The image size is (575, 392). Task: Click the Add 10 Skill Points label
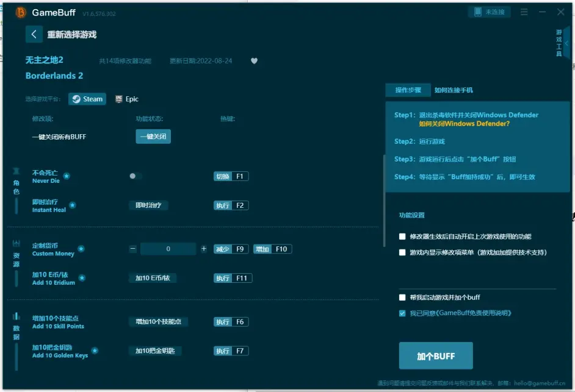[58, 326]
